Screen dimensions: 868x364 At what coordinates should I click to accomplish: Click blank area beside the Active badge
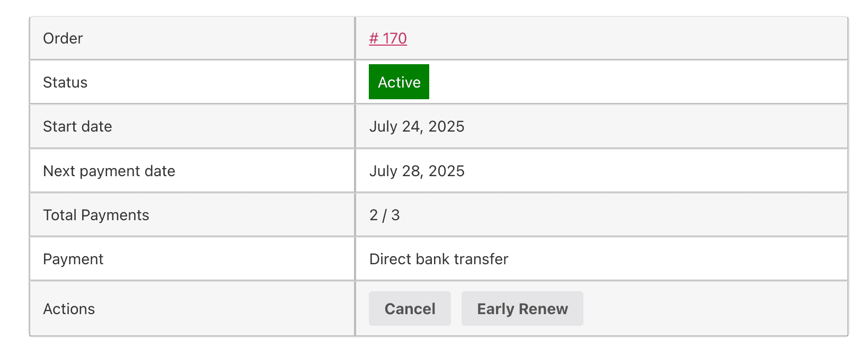(x=638, y=82)
